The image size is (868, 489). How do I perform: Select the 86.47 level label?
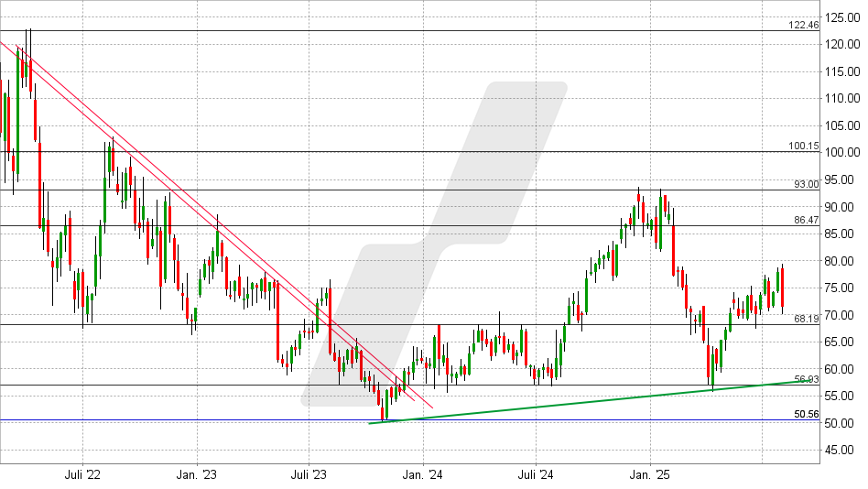(x=806, y=220)
